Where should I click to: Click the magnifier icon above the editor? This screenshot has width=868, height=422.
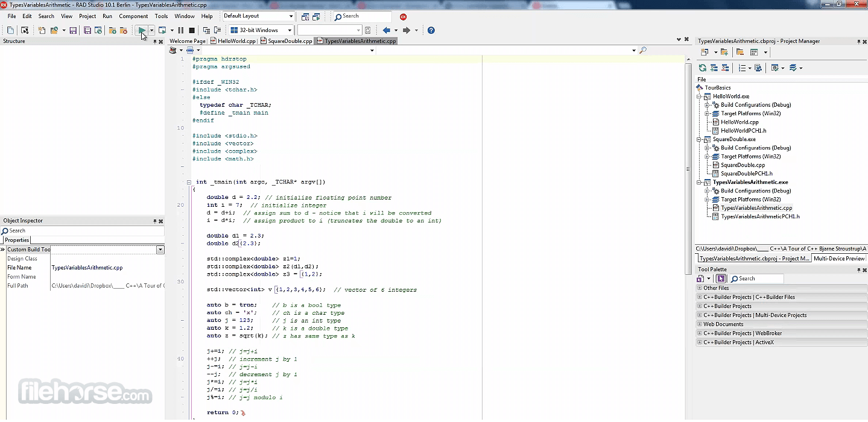coord(643,51)
